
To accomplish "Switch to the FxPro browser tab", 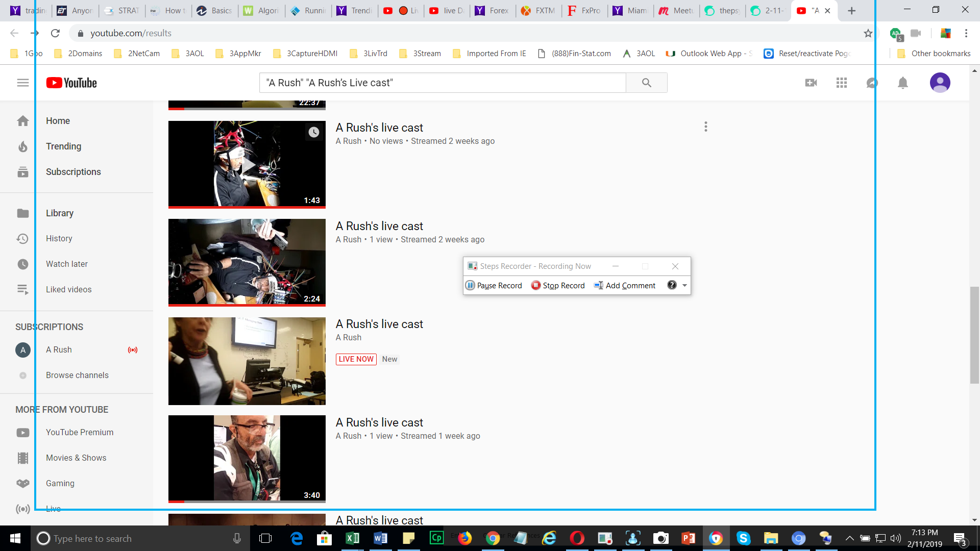I will pos(585,11).
